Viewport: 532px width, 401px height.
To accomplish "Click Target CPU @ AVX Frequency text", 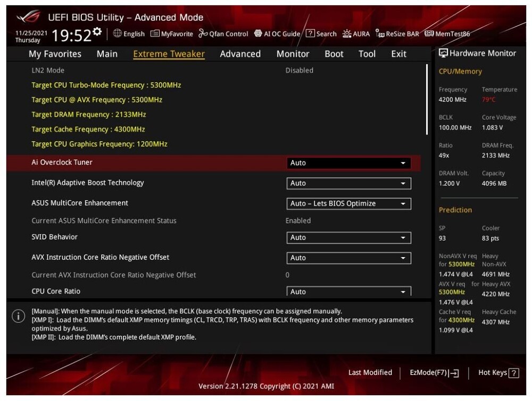I will click(97, 100).
